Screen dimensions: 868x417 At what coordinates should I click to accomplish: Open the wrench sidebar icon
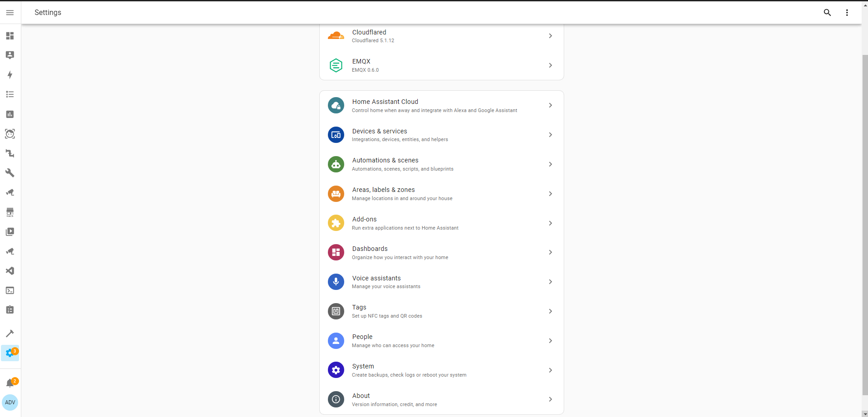(10, 173)
